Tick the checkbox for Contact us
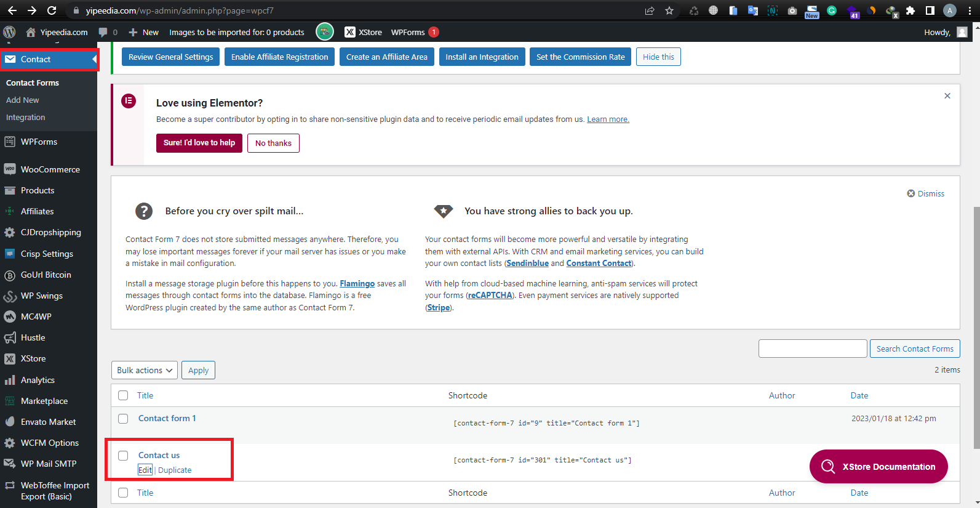Viewport: 980px width, 508px height. 123,456
